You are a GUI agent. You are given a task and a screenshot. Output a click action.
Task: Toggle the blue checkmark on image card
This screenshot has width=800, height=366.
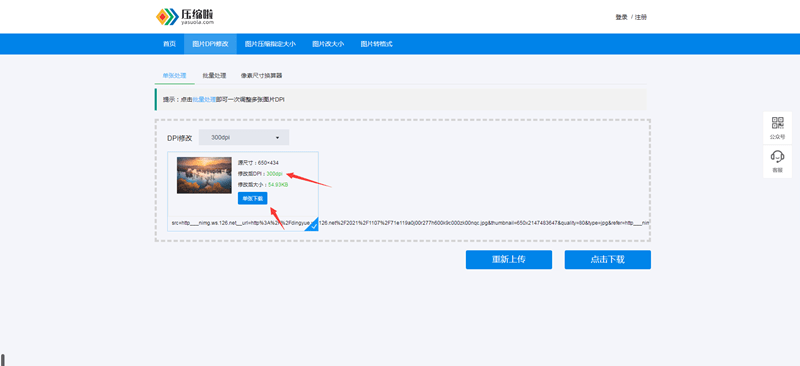[313, 226]
